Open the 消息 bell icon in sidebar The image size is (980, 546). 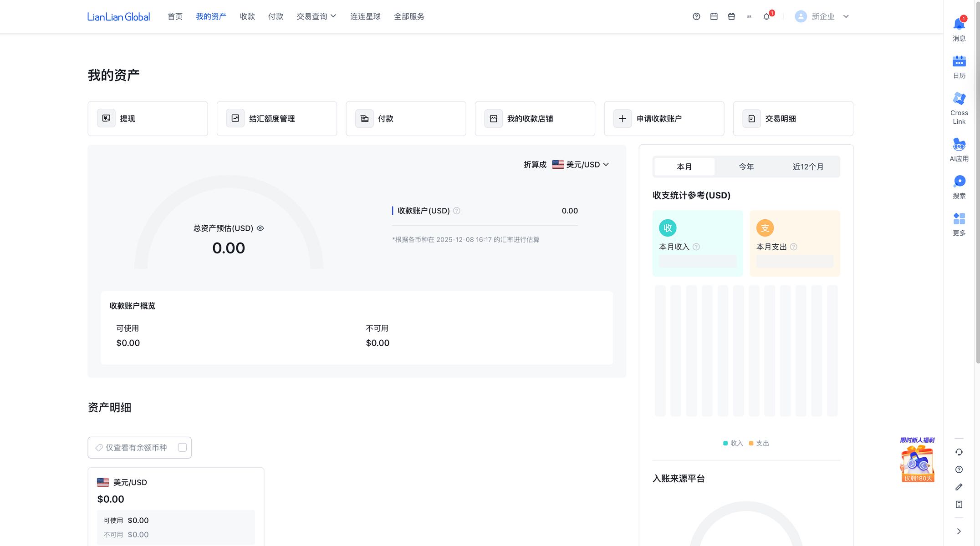[959, 25]
